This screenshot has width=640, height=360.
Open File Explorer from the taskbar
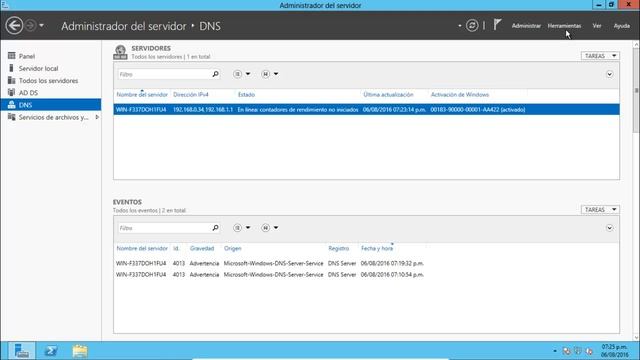click(80, 351)
